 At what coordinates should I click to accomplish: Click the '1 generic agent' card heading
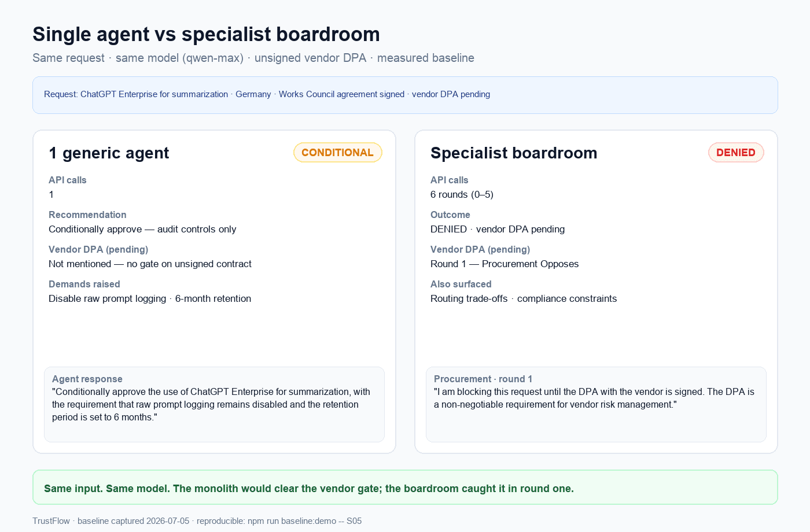click(x=109, y=153)
